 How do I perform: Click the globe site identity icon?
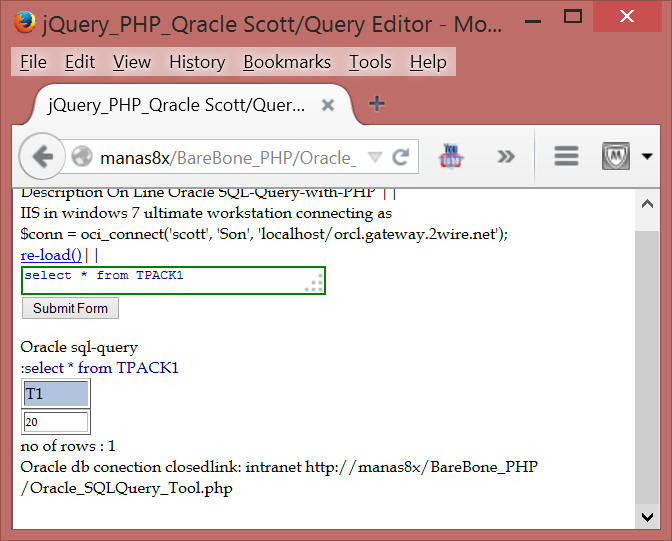point(82,156)
